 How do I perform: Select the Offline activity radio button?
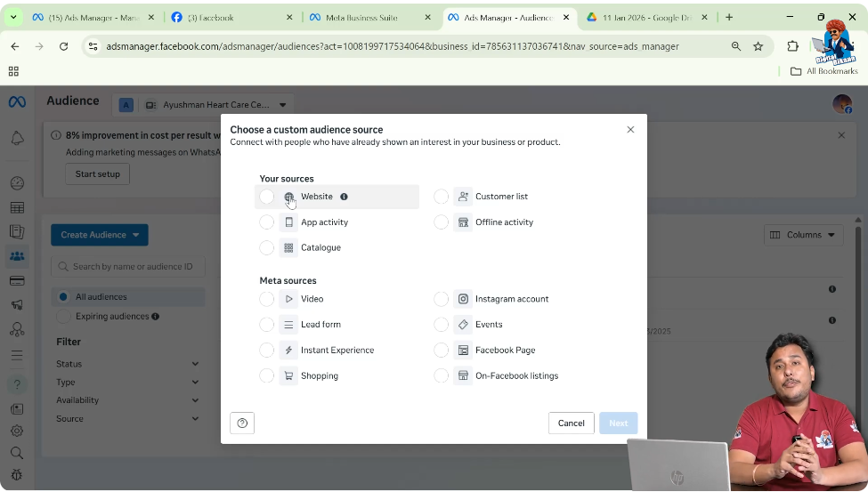442,222
